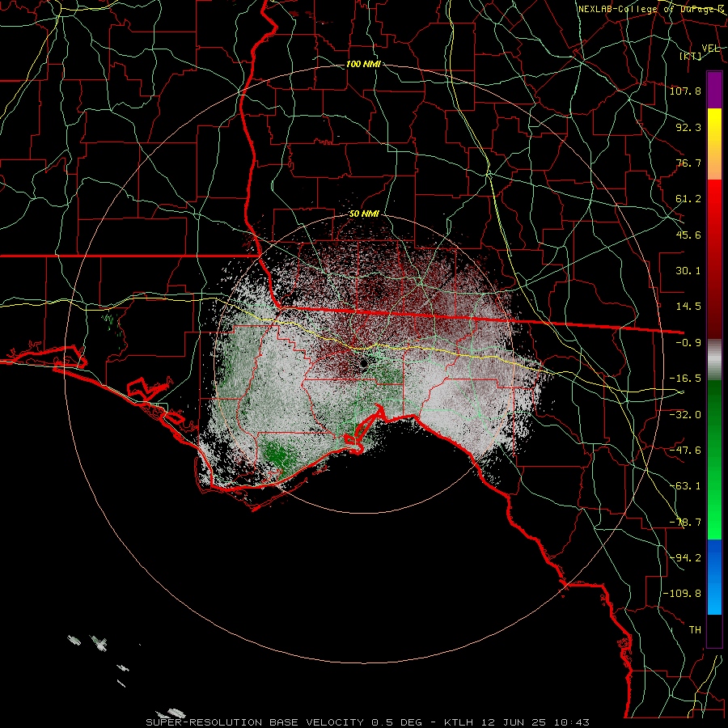This screenshot has height=728, width=728.
Task: Click the KTLH radar site black dot
Action: click(x=363, y=362)
